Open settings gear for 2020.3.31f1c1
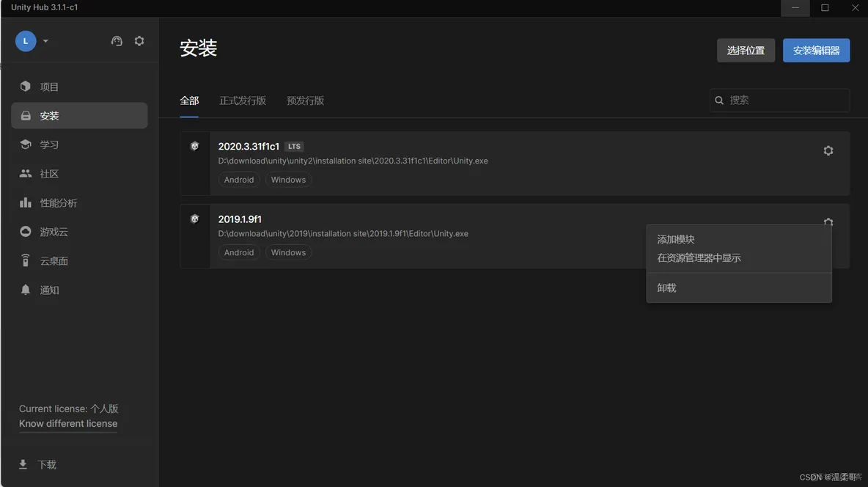Screen dimensions: 868x487 [828, 150]
